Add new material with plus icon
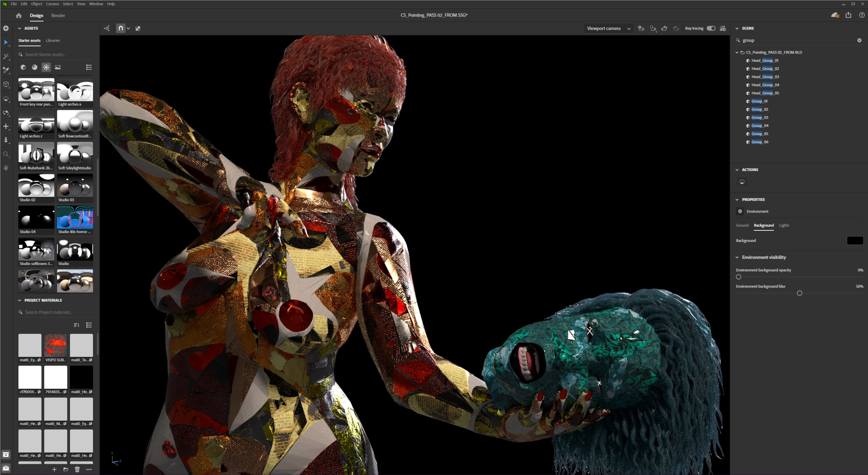 pyautogui.click(x=54, y=469)
